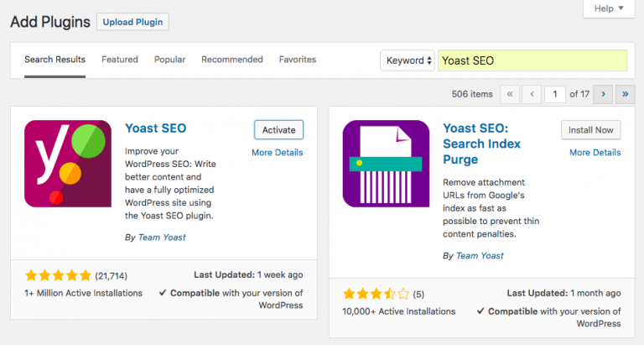
Task: Click the Search Index Purge shredder icon
Action: click(x=386, y=164)
